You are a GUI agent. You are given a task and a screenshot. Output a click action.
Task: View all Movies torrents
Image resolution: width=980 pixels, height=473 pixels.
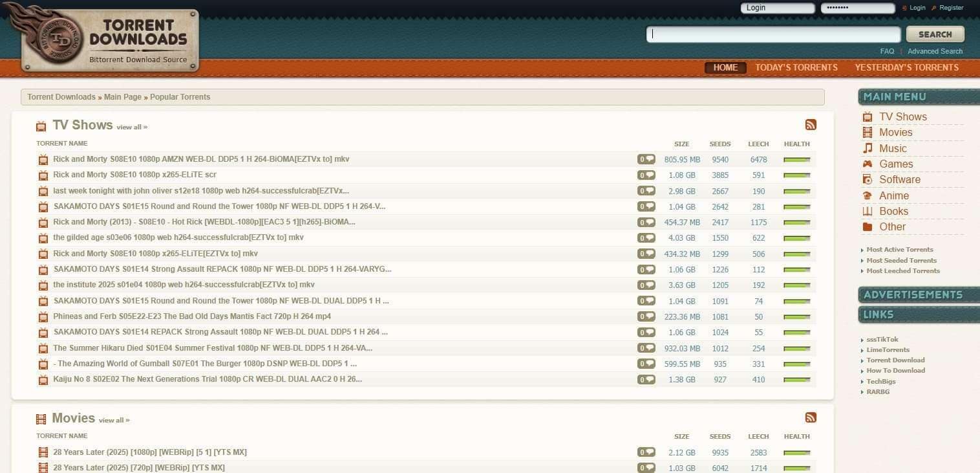coord(114,420)
